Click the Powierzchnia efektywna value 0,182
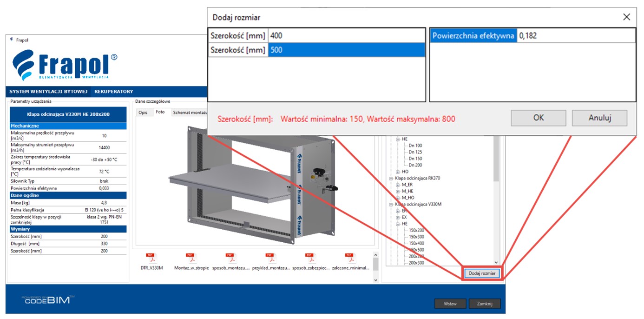The width and height of the screenshot is (644, 319). coord(576,35)
